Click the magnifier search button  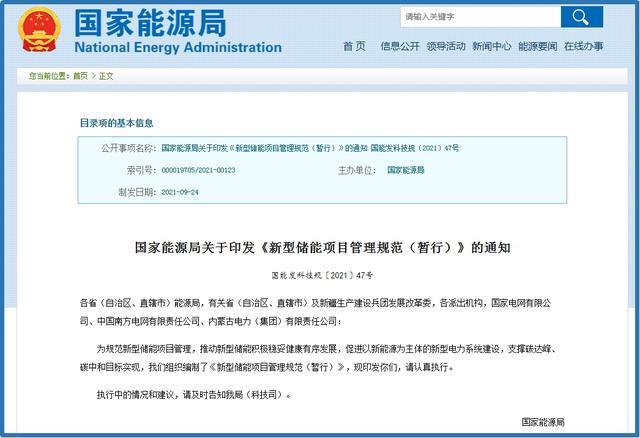click(581, 17)
